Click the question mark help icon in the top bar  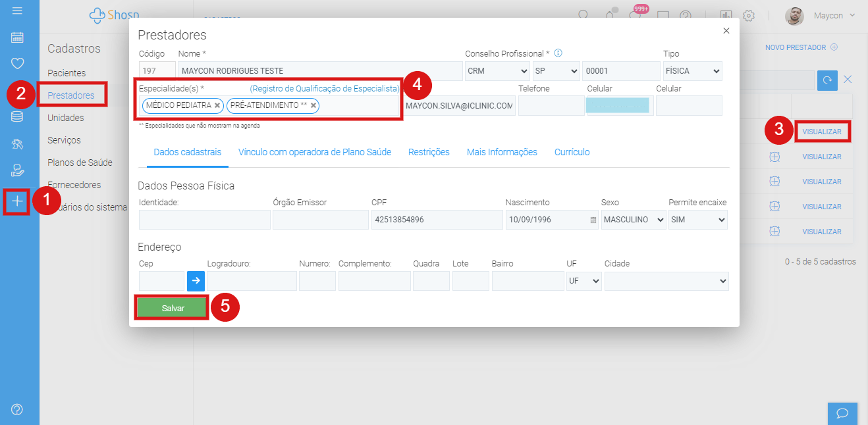click(686, 15)
